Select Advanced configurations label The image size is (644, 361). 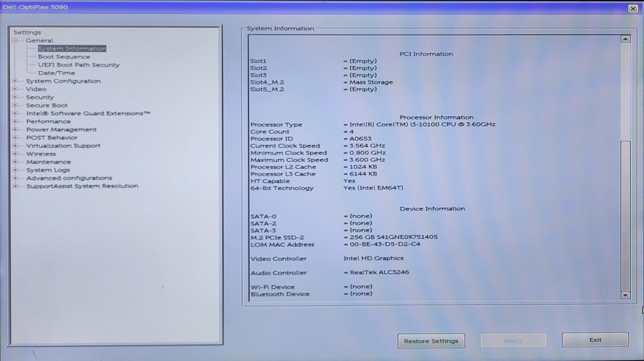click(x=69, y=178)
